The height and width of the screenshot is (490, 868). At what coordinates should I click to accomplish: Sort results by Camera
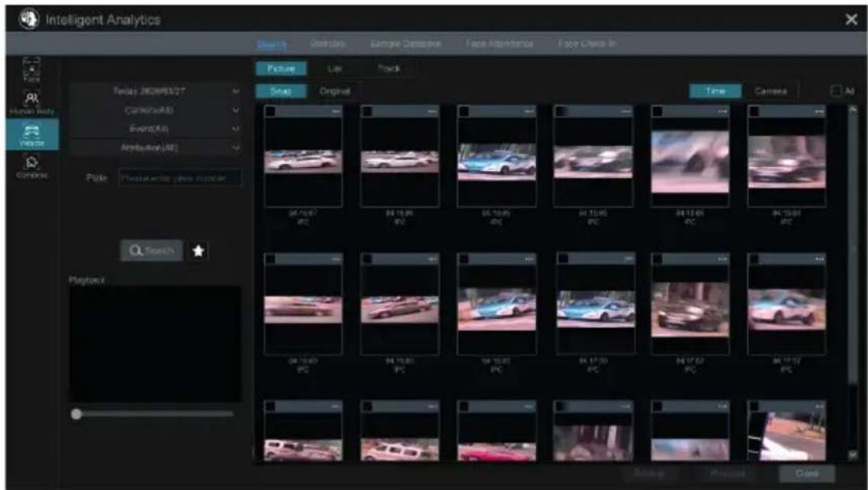coord(770,91)
